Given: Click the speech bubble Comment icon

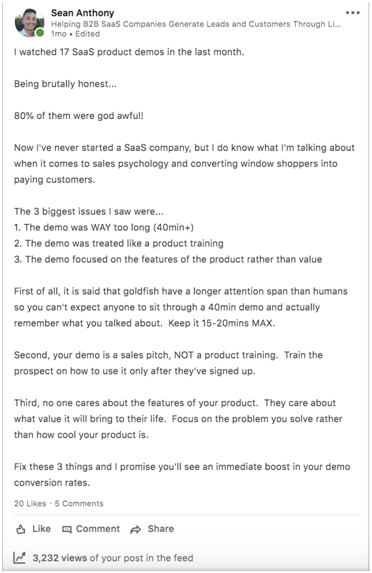Looking at the screenshot, I should tap(67, 530).
